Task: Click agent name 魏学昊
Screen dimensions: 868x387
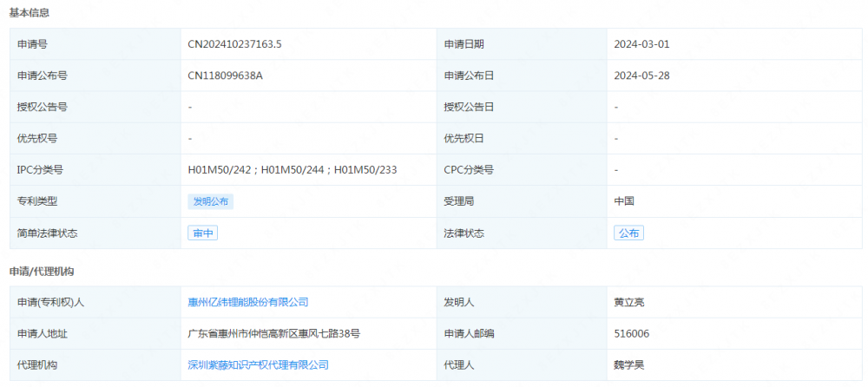Action: (628, 365)
